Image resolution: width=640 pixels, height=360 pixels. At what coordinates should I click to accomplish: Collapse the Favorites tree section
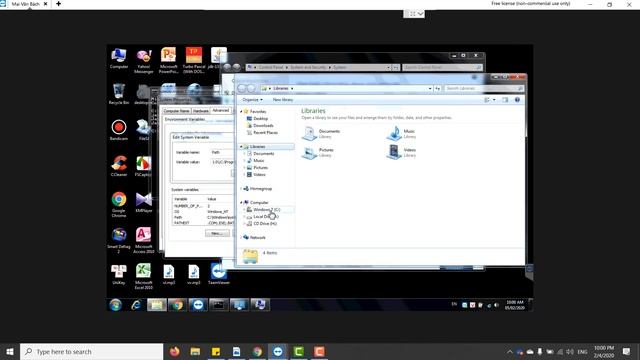tap(241, 111)
